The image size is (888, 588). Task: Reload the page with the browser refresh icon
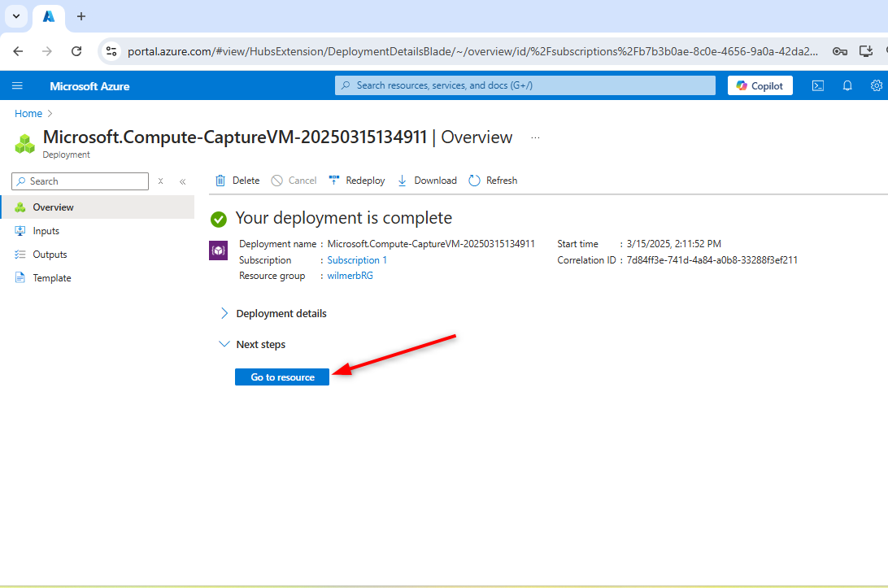coord(76,51)
